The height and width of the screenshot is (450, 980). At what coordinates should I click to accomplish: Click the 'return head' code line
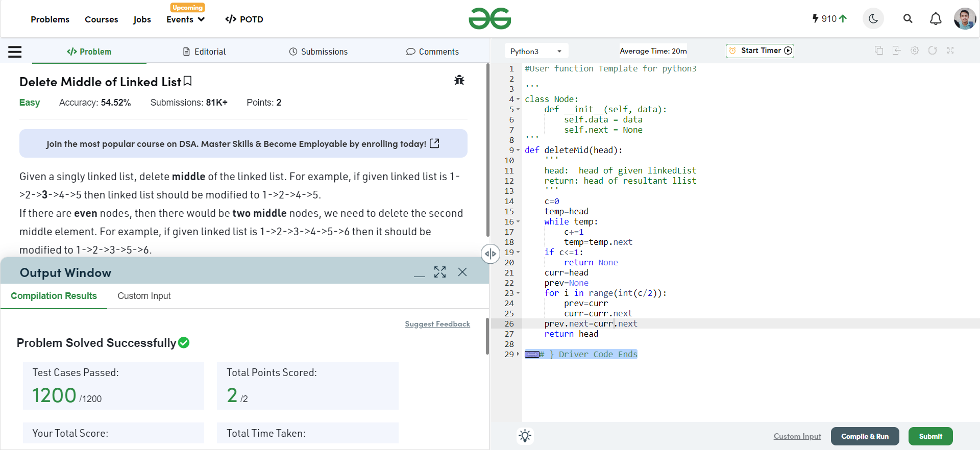click(571, 334)
